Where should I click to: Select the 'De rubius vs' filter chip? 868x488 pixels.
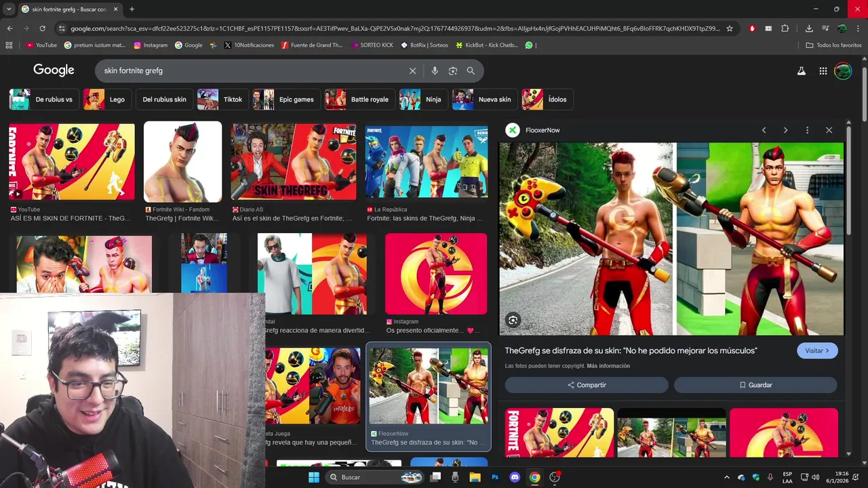[x=45, y=99]
